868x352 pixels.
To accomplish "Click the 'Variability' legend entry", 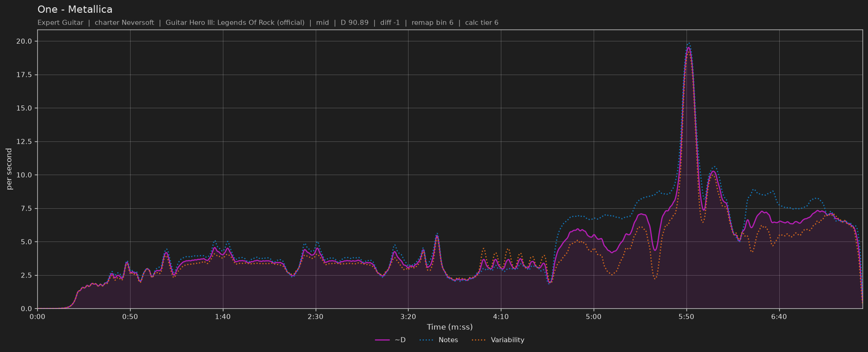I will [507, 340].
